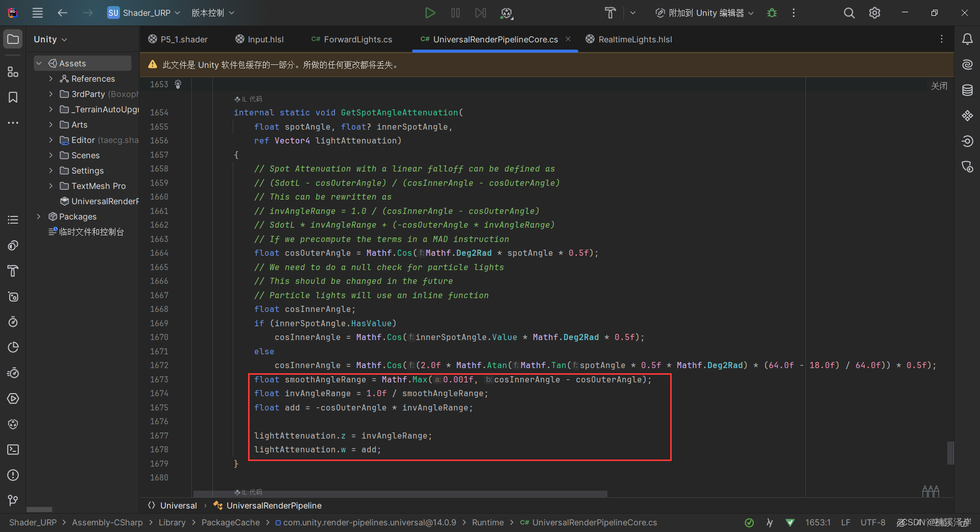Open the Build hammer tool window in sidebar
This screenshot has height=532, width=980.
(13, 271)
